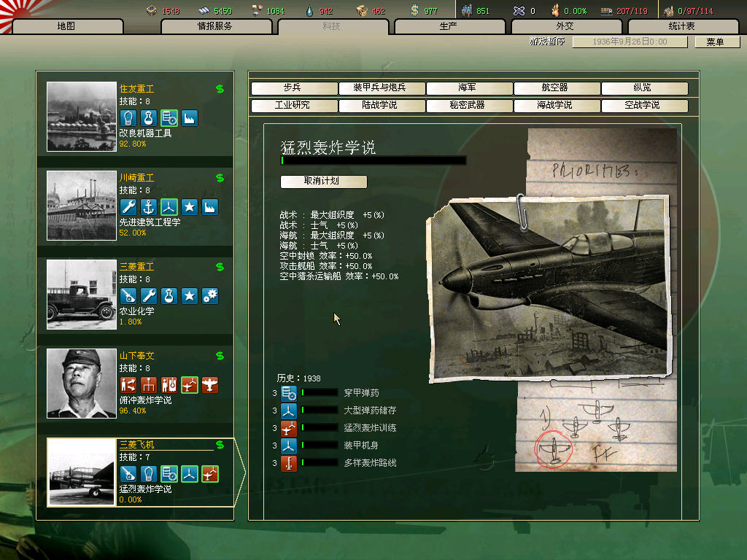
Task: Select the 航空器 aircraft research category
Action: click(x=557, y=88)
